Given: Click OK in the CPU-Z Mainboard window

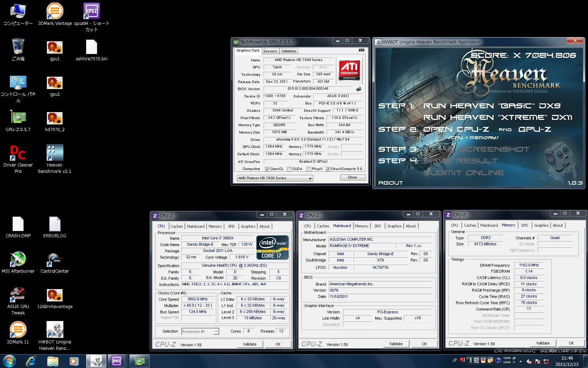Looking at the screenshot, I should coord(424,344).
